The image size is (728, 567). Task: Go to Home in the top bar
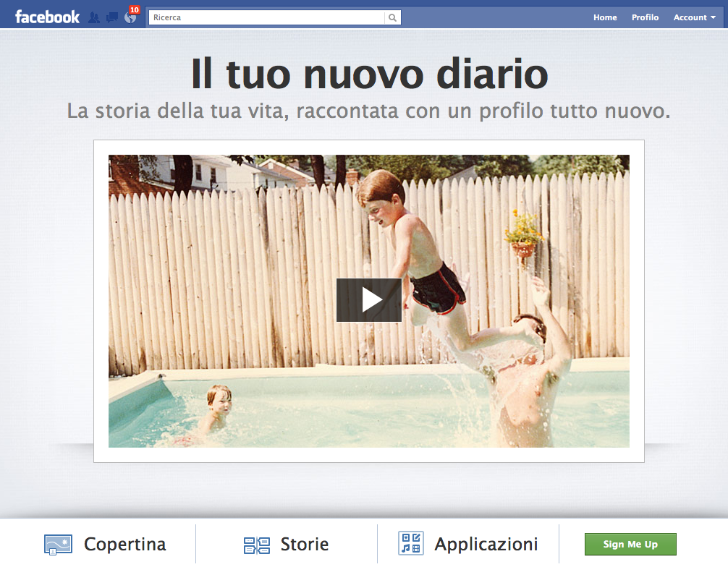coord(605,17)
